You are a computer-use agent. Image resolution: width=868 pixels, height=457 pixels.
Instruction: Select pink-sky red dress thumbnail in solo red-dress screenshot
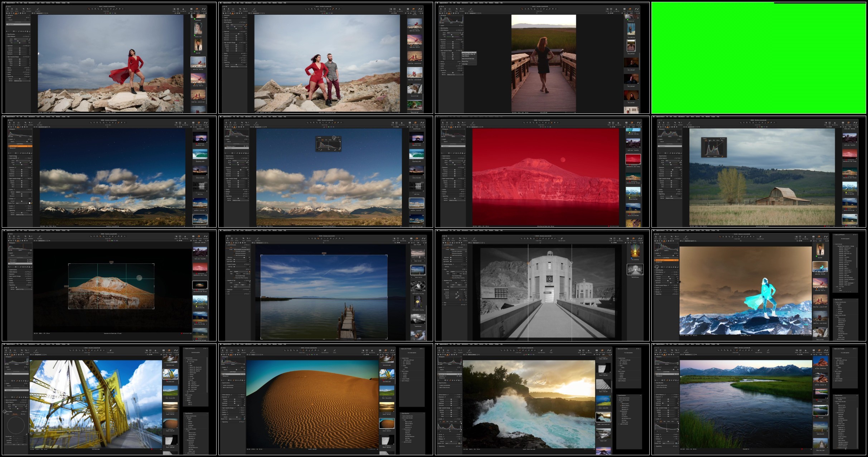(x=198, y=78)
